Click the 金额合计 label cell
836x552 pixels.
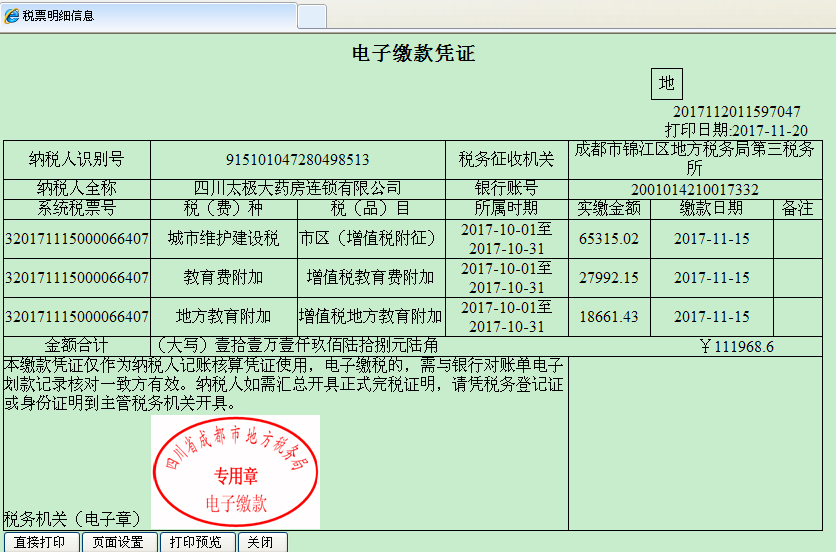[x=77, y=346]
